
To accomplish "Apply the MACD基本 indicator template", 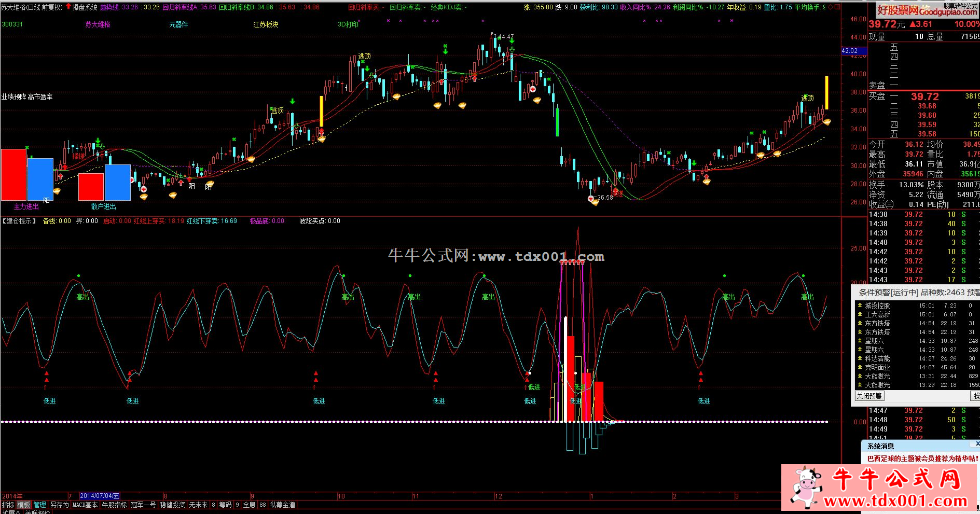I will point(85,505).
